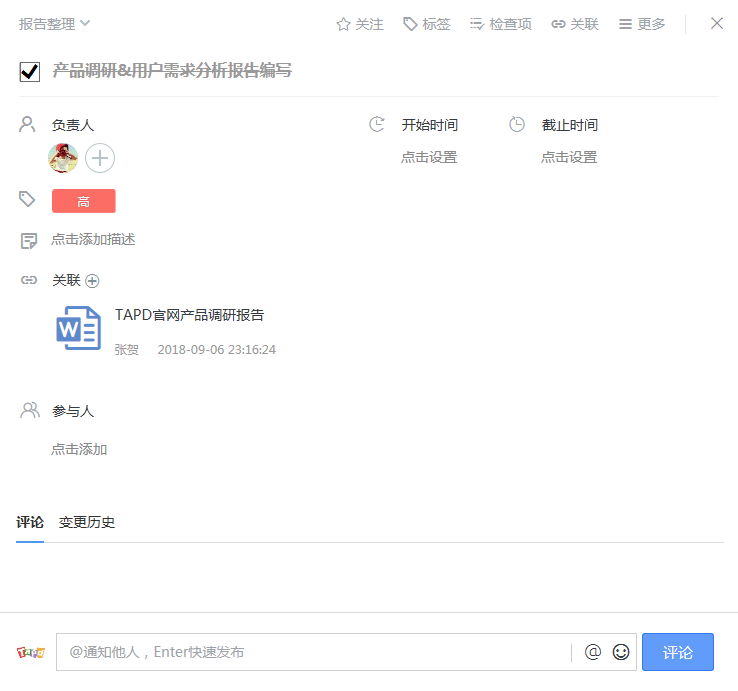Uncheck the task completion checkbox
The height and width of the screenshot is (691, 738).
pos(30,72)
